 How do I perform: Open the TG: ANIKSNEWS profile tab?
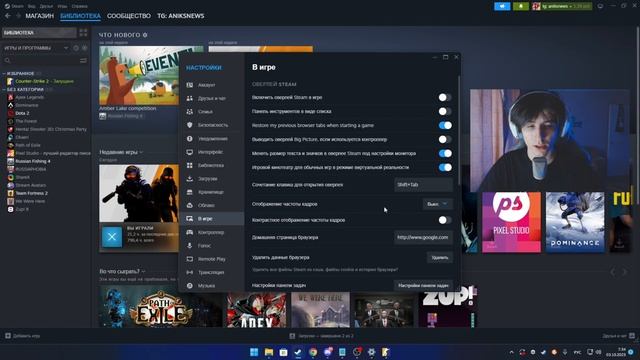pos(181,16)
